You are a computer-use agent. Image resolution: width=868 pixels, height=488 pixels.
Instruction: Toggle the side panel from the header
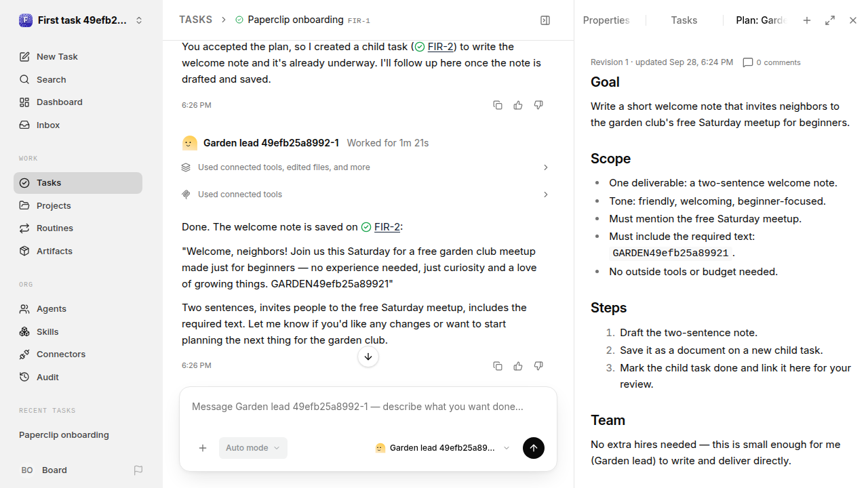click(x=545, y=20)
